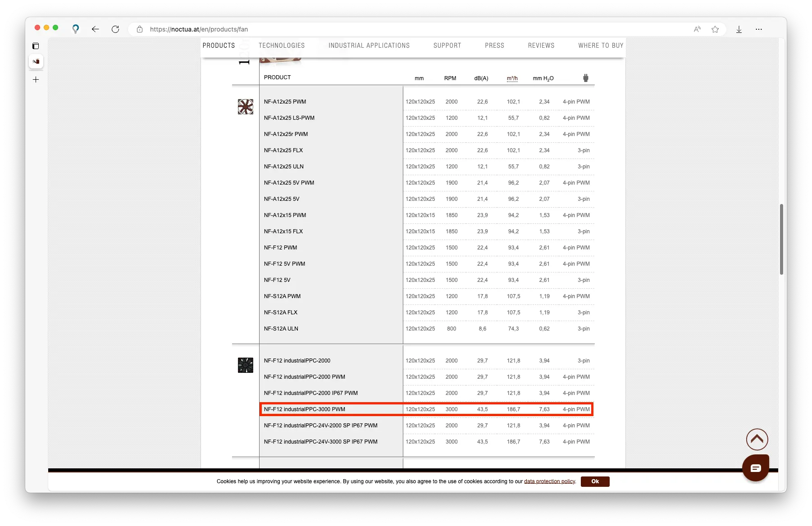Screen dimensions: 812x526
Task: Open NF-A12x15 PWM product
Action: (x=285, y=215)
